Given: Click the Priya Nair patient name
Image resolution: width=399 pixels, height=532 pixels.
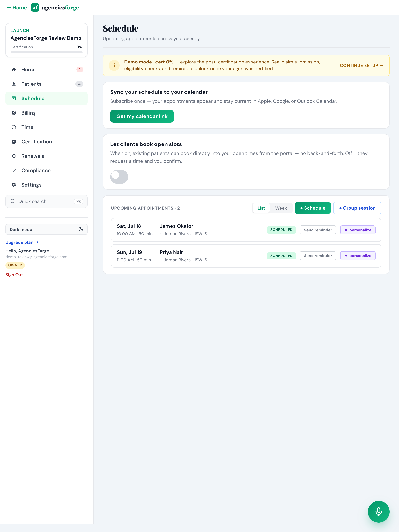Looking at the screenshot, I should (x=171, y=252).
